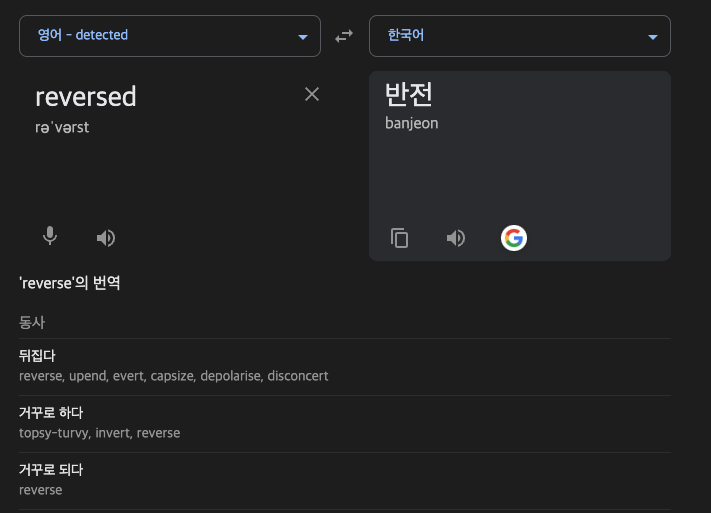
Task: Select the translated text 반전
Action: [x=409, y=94]
